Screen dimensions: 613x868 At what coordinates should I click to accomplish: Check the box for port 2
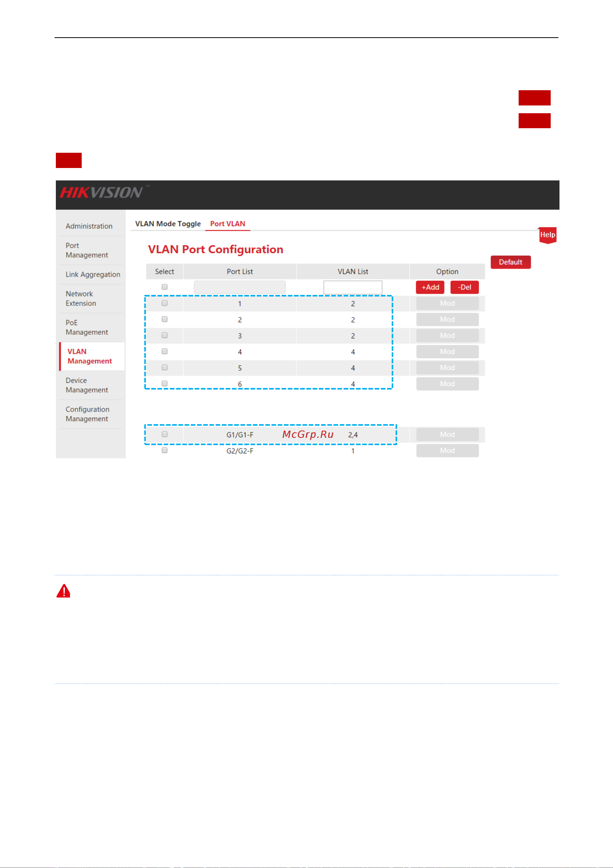pos(164,319)
